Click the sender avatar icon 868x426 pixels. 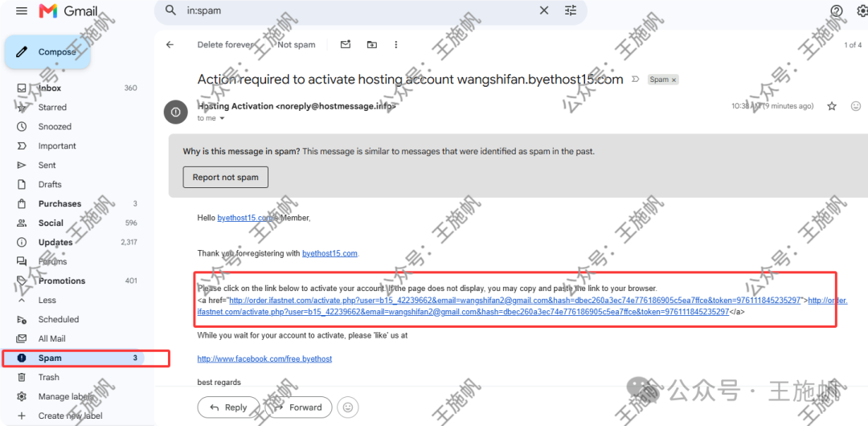click(x=175, y=112)
